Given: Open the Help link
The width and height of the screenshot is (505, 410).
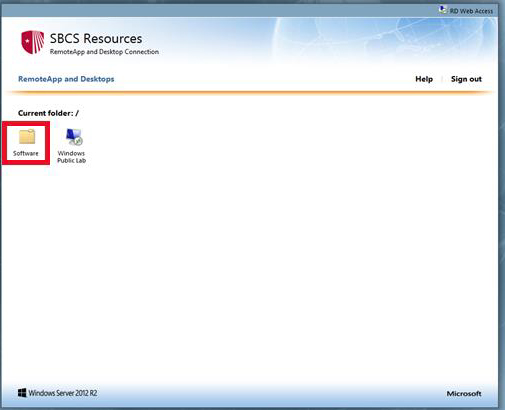Looking at the screenshot, I should (424, 79).
